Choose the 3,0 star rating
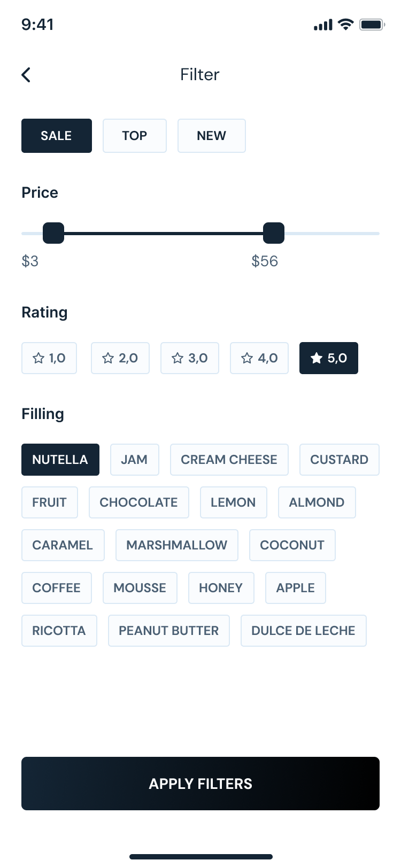 190,358
